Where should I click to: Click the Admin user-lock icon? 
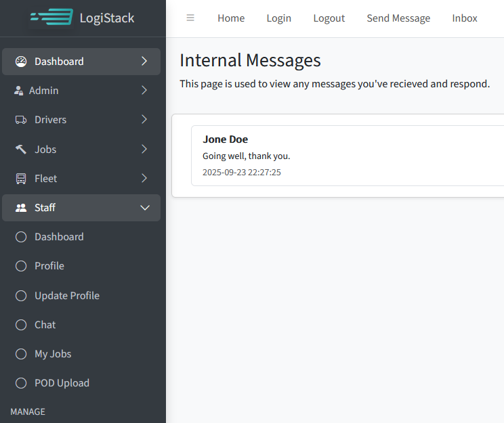point(19,91)
